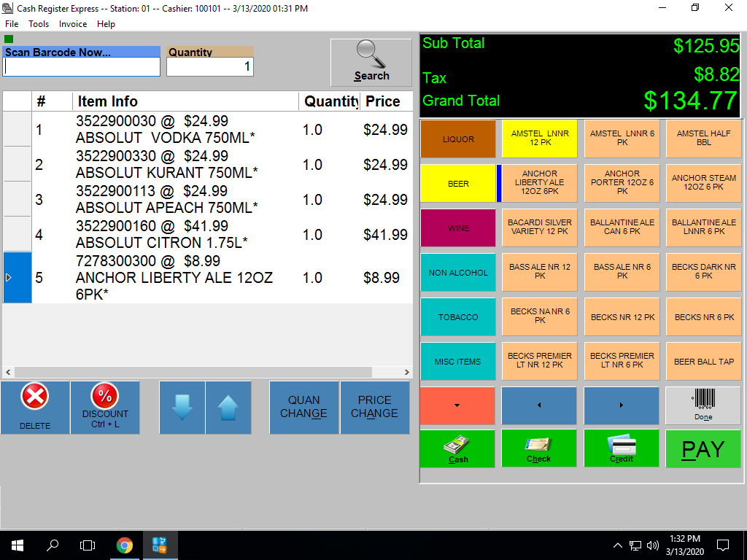
Task: Select the MISC ITEMS category
Action: [x=458, y=362]
